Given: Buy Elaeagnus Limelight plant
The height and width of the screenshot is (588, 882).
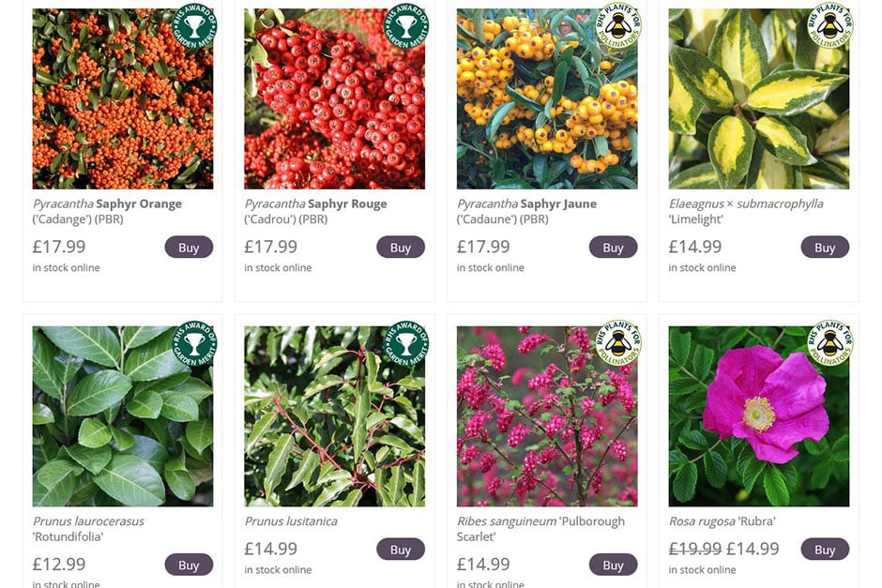Looking at the screenshot, I should pos(825,248).
